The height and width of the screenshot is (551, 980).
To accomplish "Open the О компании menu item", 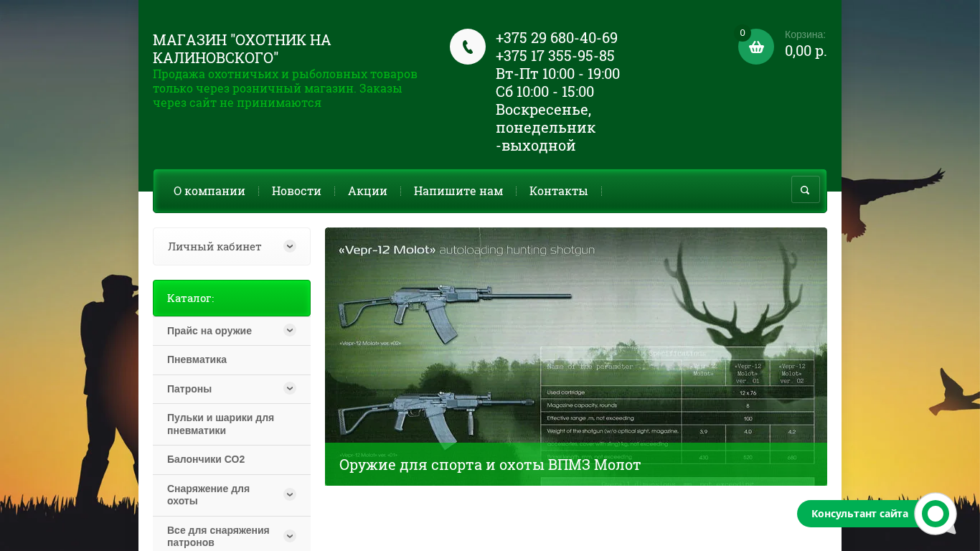I will tap(209, 191).
